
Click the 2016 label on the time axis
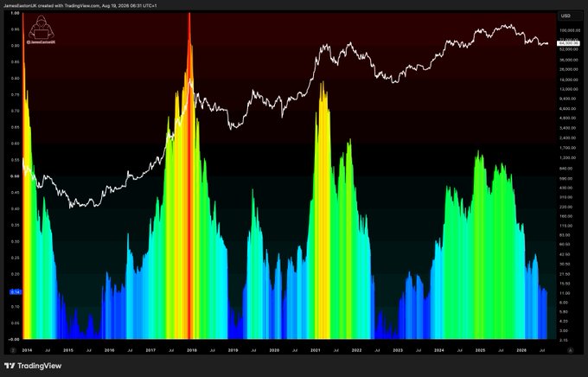point(110,350)
